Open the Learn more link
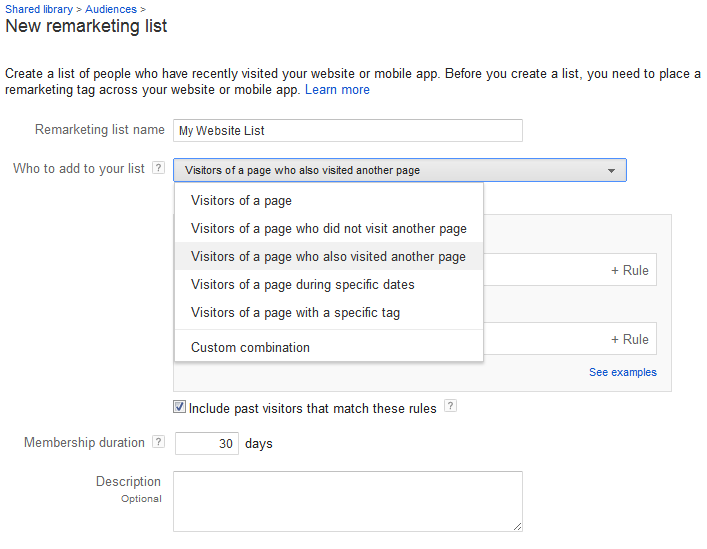Viewport: 707px width, 549px height. (x=337, y=90)
